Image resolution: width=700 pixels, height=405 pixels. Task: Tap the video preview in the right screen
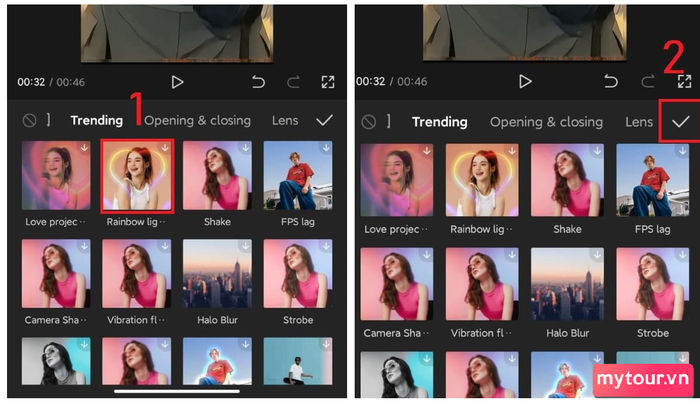pos(525,33)
